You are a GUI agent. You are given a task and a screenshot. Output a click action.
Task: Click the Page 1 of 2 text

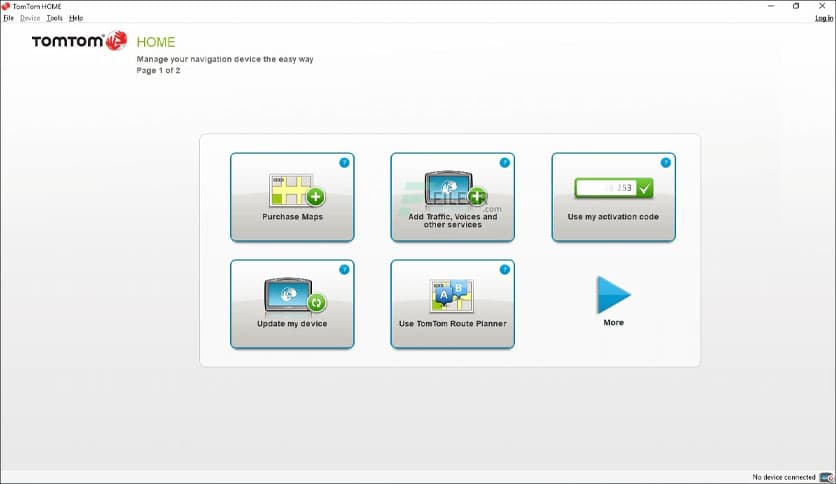tap(158, 70)
